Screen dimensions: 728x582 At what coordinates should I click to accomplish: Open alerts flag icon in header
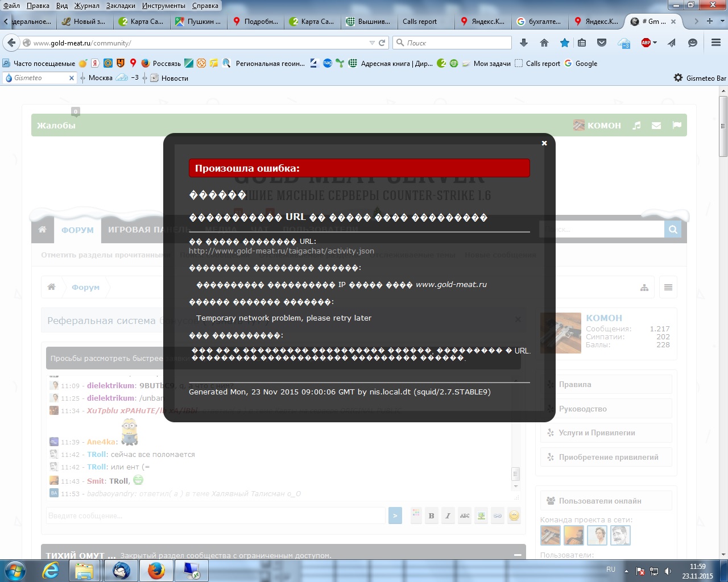point(677,125)
